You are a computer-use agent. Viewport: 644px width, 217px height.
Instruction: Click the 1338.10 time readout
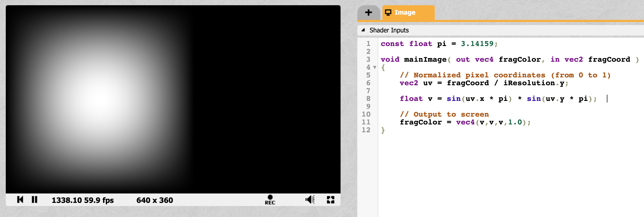tap(67, 200)
